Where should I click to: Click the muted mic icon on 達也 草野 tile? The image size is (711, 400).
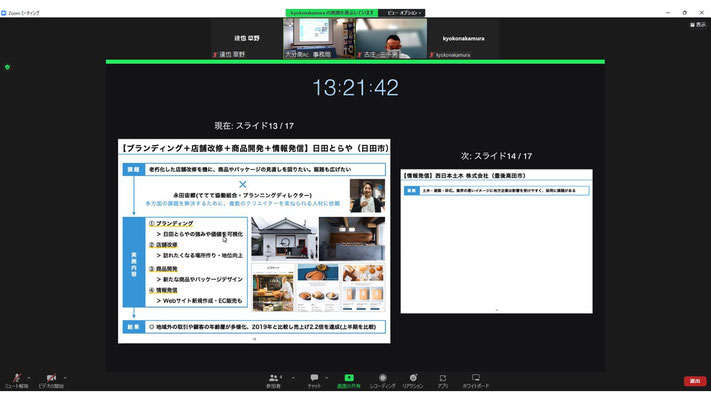215,55
